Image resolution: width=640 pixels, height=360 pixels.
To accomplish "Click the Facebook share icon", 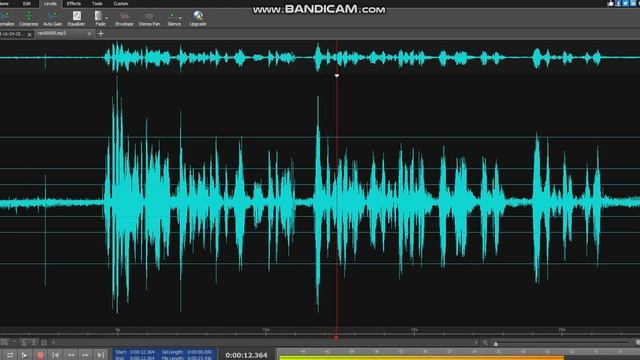I will tap(618, 3).
